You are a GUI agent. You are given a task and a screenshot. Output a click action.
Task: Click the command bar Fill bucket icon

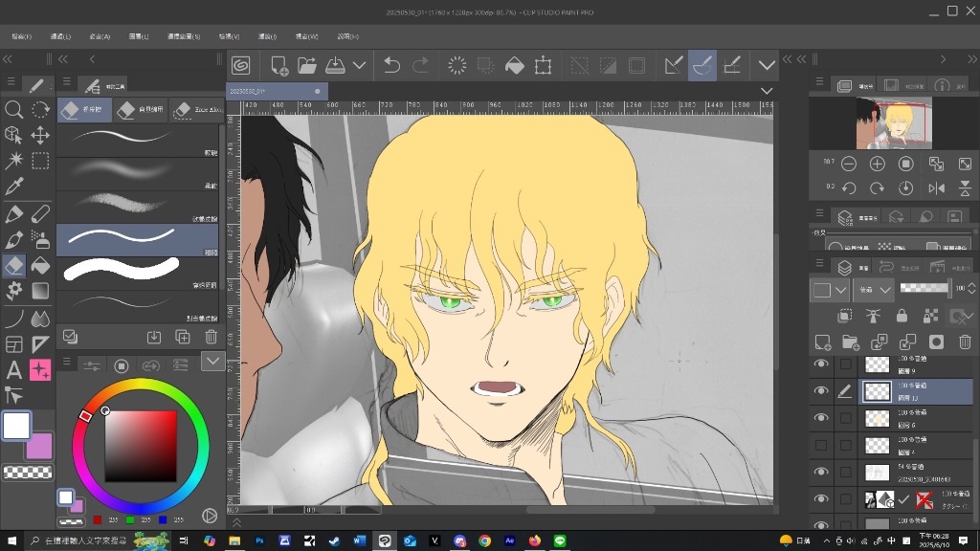tap(514, 65)
